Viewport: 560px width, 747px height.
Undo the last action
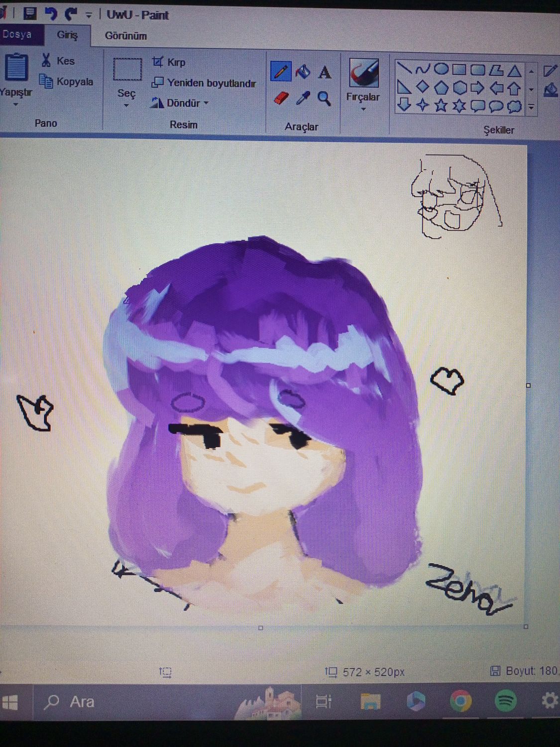coord(51,13)
